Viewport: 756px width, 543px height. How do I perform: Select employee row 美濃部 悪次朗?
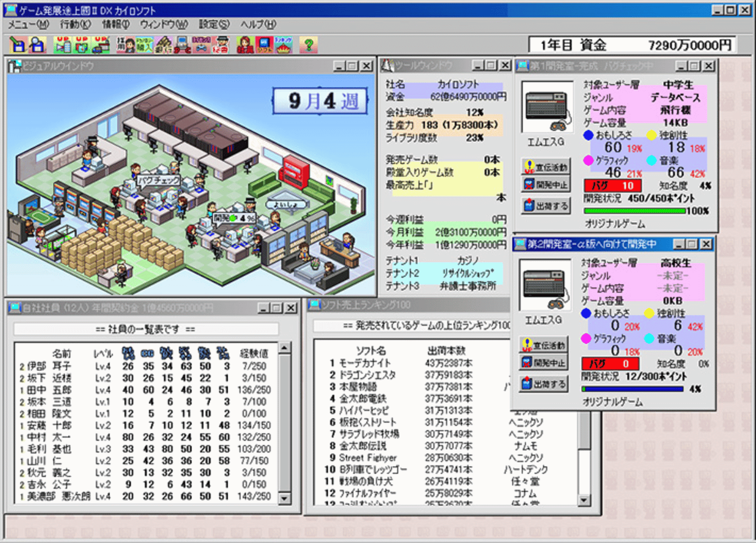(x=147, y=496)
